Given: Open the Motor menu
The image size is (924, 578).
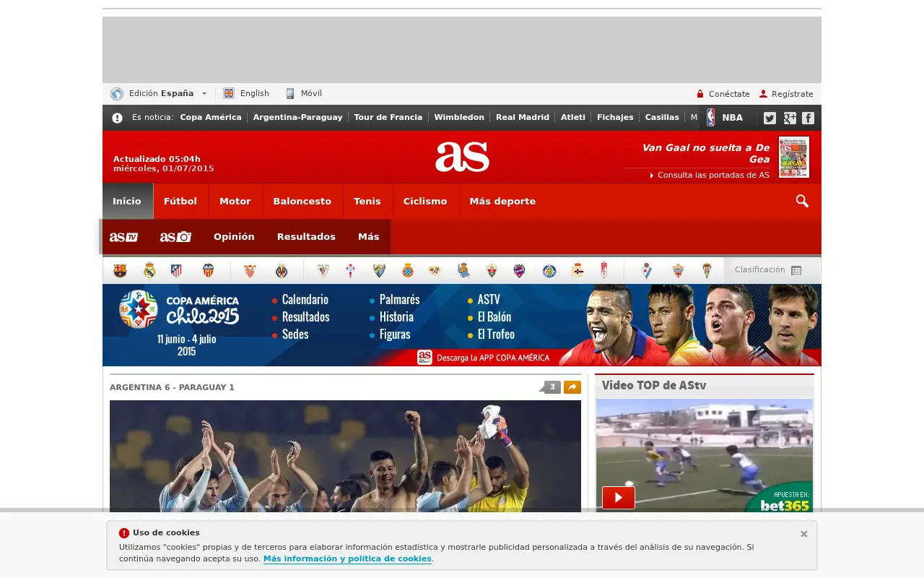Looking at the screenshot, I should (x=235, y=202).
